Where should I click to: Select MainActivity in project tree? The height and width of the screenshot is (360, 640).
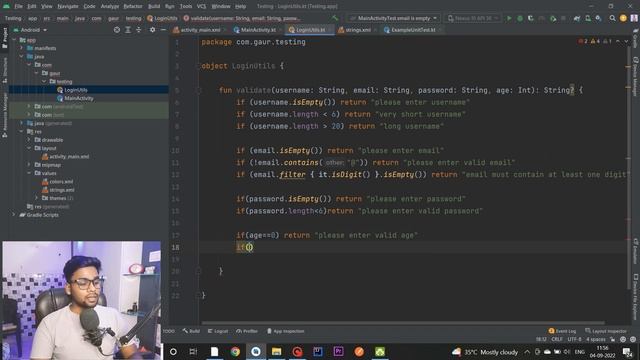pos(79,98)
